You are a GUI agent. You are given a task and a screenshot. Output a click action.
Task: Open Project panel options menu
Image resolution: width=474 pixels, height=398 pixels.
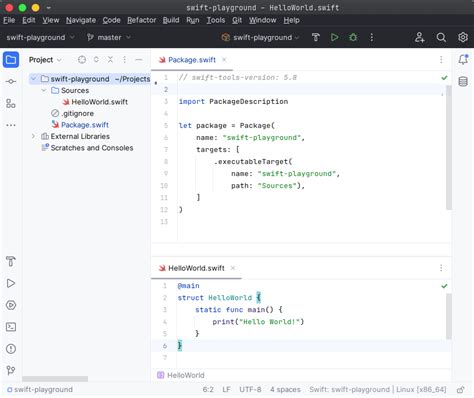click(x=124, y=60)
